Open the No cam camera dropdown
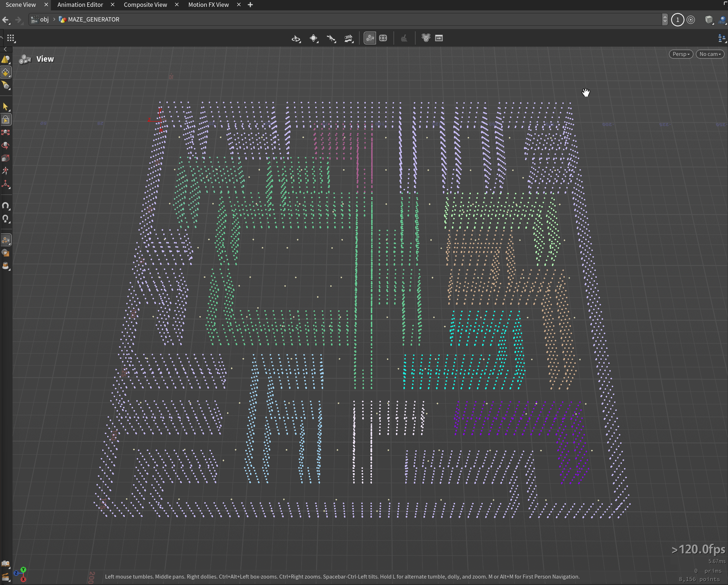728x585 pixels. coord(710,54)
